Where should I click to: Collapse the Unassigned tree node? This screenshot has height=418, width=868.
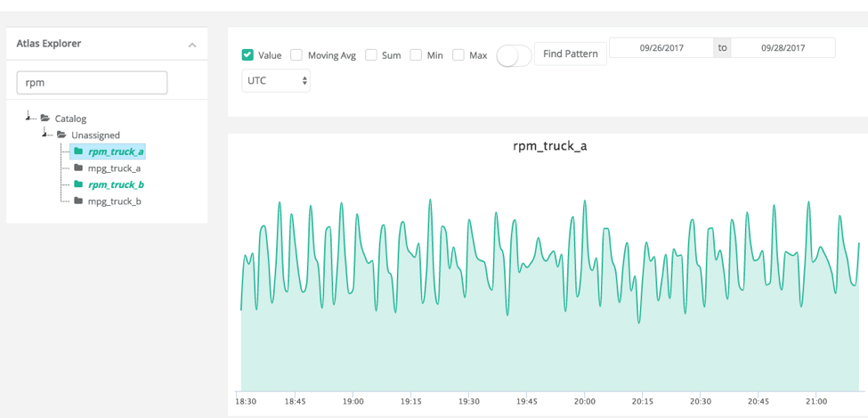pos(45,134)
